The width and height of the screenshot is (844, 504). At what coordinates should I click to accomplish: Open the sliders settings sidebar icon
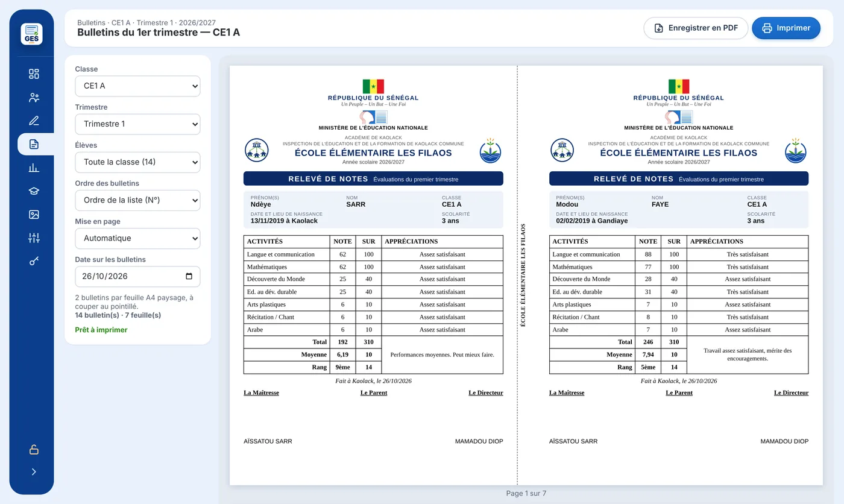point(34,238)
